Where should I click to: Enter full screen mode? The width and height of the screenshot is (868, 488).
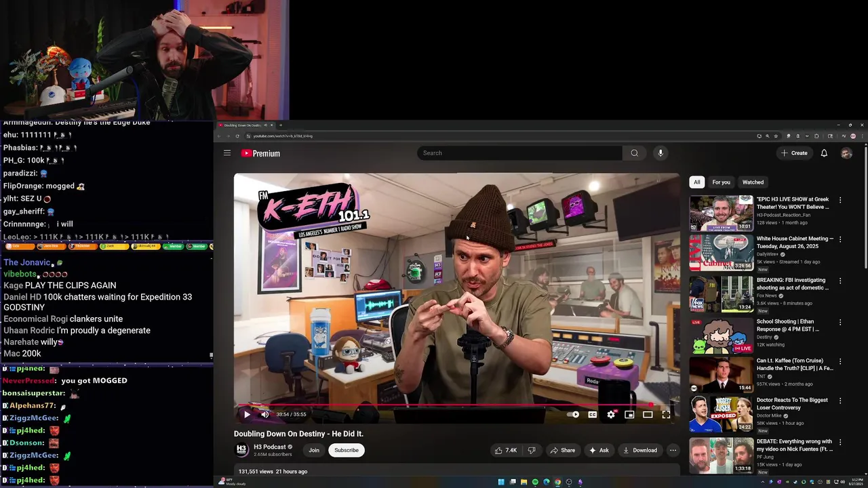[666, 414]
